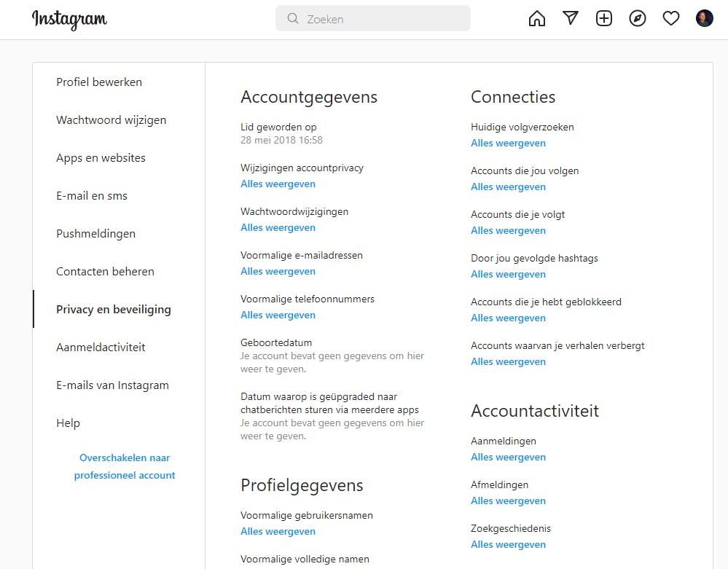Show all under Wachtwoordwijzigingen
Viewport: 728px width, 569px height.
pyautogui.click(x=278, y=228)
